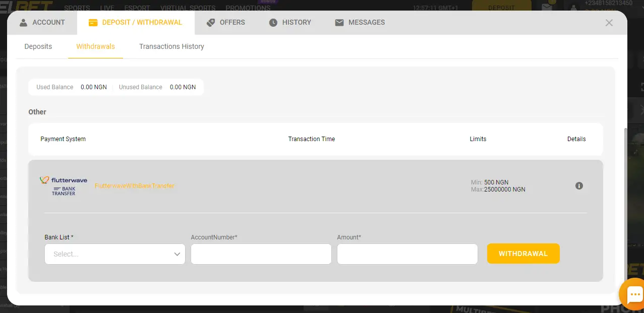644x313 pixels.
Task: Open History via the clock icon
Action: (x=273, y=23)
